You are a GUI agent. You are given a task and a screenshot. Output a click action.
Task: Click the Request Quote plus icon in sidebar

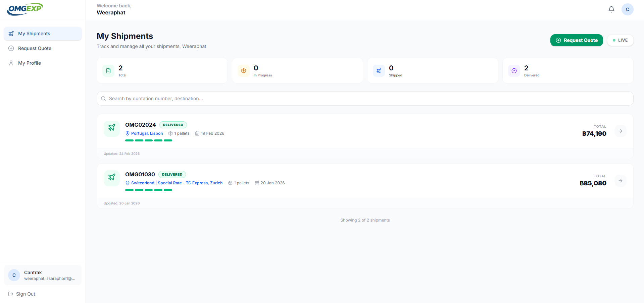coord(11,48)
